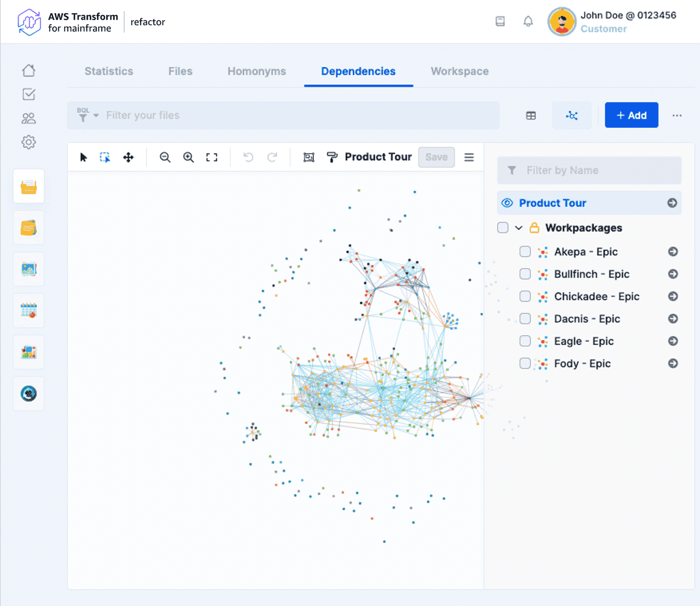The width and height of the screenshot is (700, 606).
Task: Activate the box selection tool
Action: point(105,157)
